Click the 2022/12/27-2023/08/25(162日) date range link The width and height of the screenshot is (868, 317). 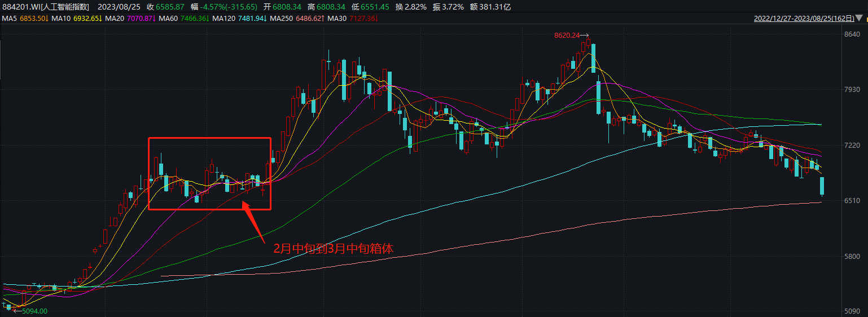click(x=804, y=19)
